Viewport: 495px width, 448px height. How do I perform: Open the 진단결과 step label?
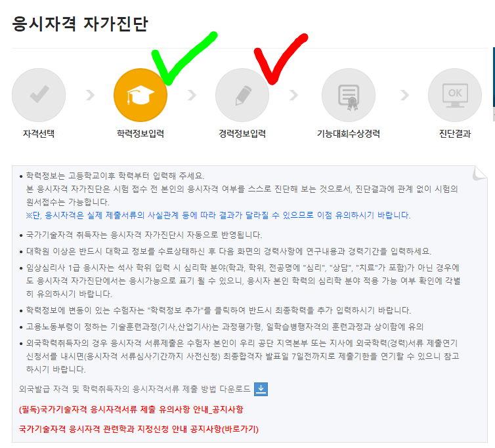(x=454, y=134)
